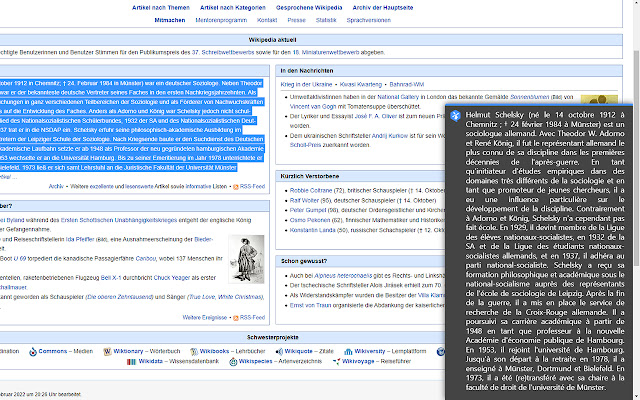Open the José F. A. Oliver link
This screenshot has width=640, height=400.
pyautogui.click(x=377, y=116)
